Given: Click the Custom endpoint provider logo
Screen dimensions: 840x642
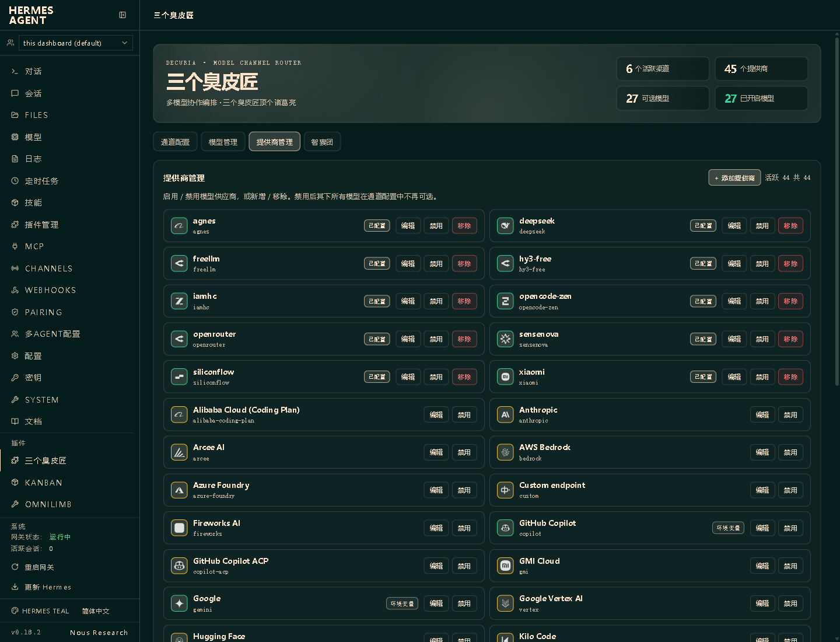Looking at the screenshot, I should click(x=505, y=490).
